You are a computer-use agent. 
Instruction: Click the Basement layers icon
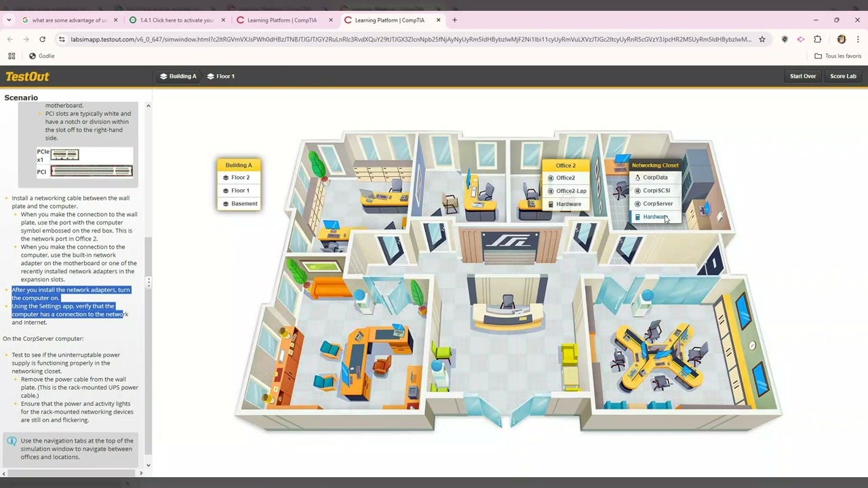pos(226,203)
